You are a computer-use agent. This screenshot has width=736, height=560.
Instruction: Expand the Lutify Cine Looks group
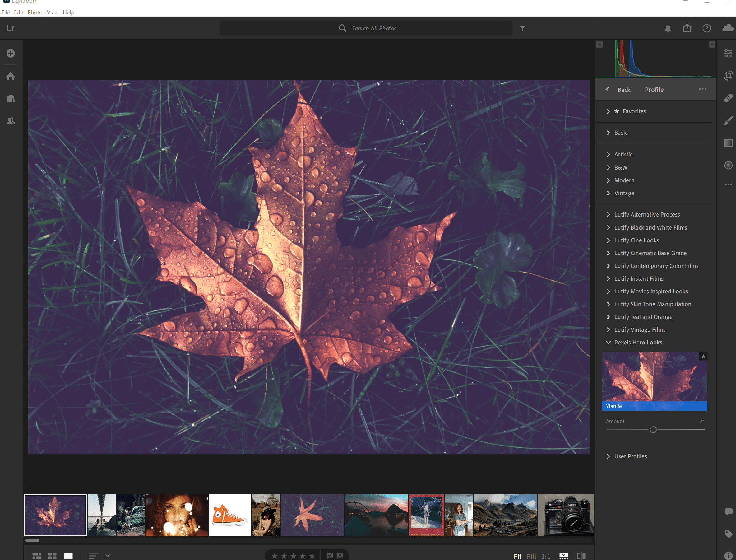[636, 240]
